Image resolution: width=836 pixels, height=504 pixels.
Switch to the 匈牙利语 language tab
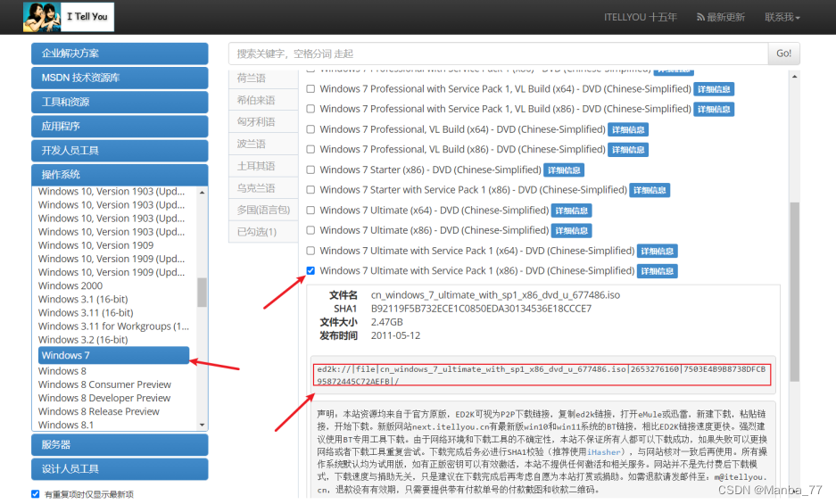tap(263, 121)
